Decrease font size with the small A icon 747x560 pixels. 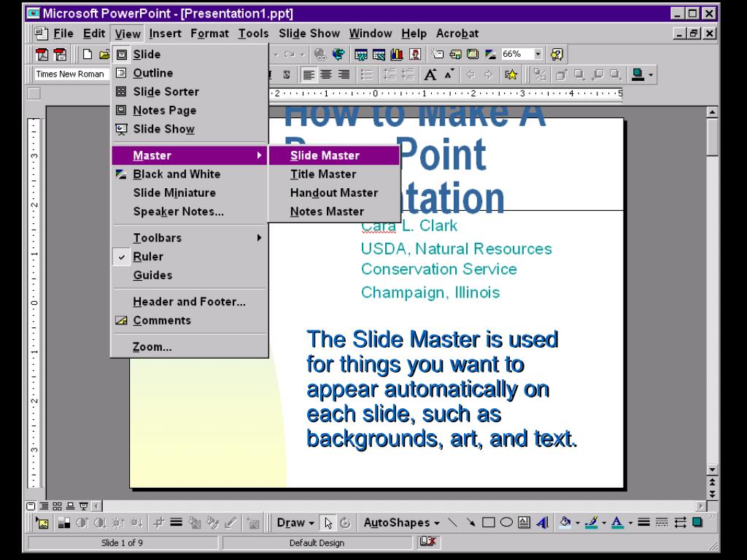tap(449, 74)
